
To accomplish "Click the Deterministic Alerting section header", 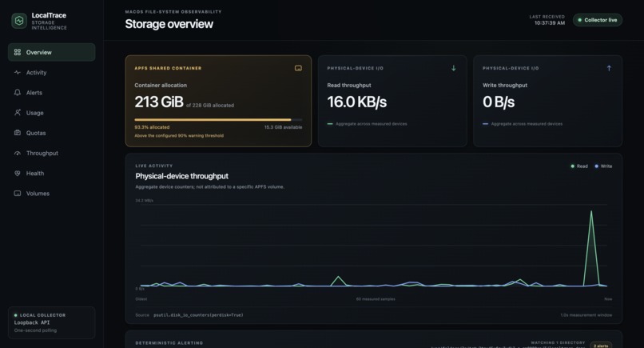I will [169, 342].
